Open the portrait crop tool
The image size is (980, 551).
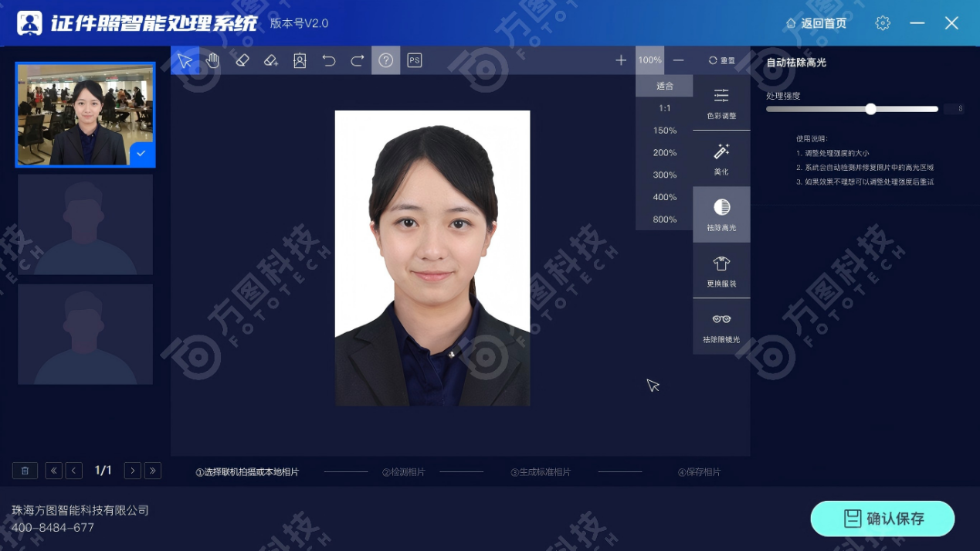pyautogui.click(x=300, y=60)
